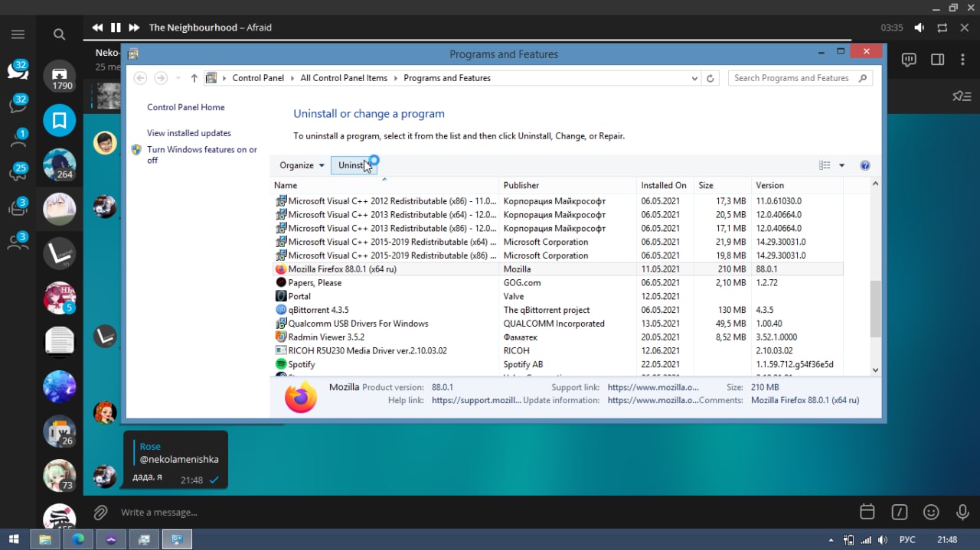Change view with the view options icon
The height and width of the screenshot is (550, 980).
click(825, 165)
